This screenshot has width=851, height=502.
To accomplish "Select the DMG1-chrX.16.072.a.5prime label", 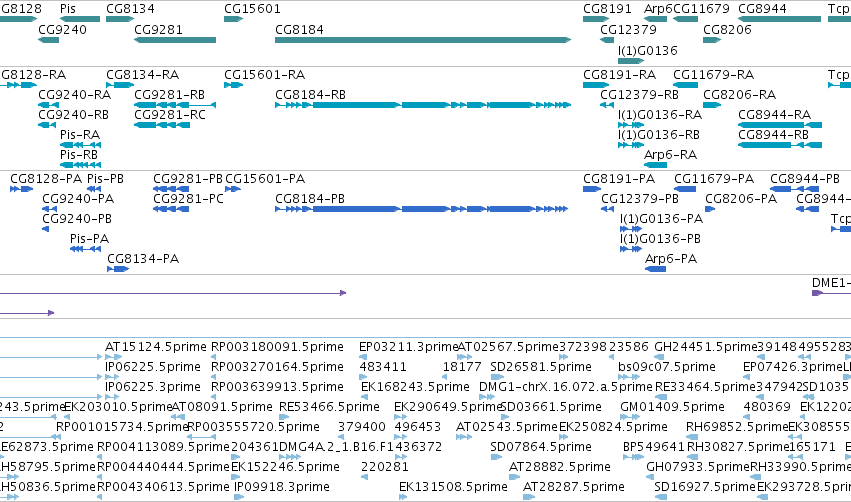I will (x=566, y=387).
